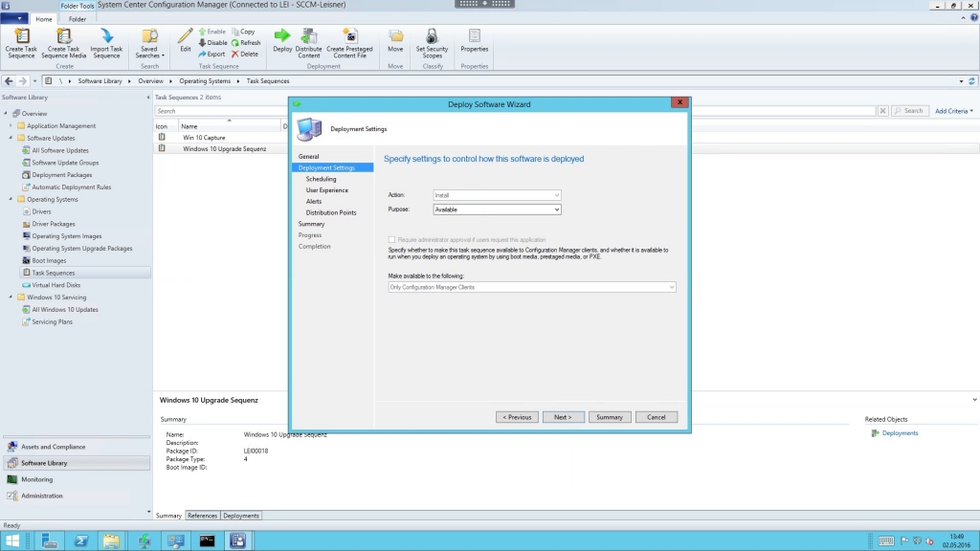Open the Deployments related link

click(900, 433)
